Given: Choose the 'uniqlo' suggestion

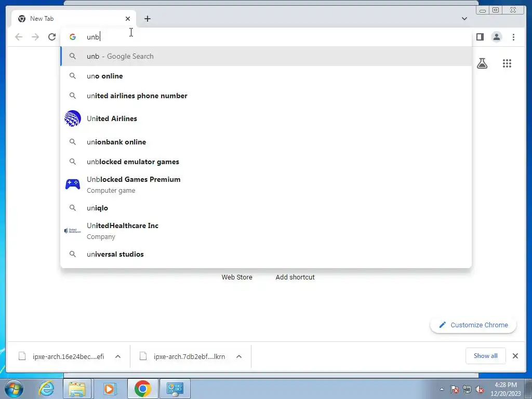Looking at the screenshot, I should click(x=266, y=208).
